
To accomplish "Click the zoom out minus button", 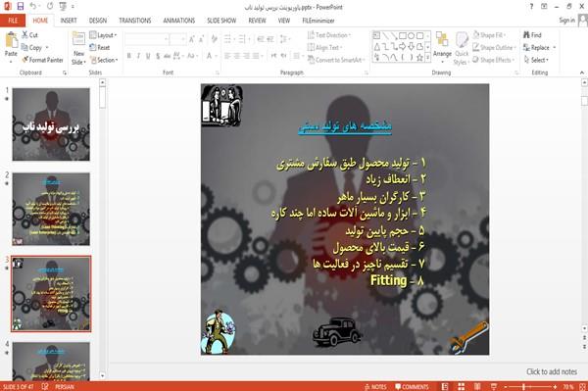I will (x=505, y=386).
